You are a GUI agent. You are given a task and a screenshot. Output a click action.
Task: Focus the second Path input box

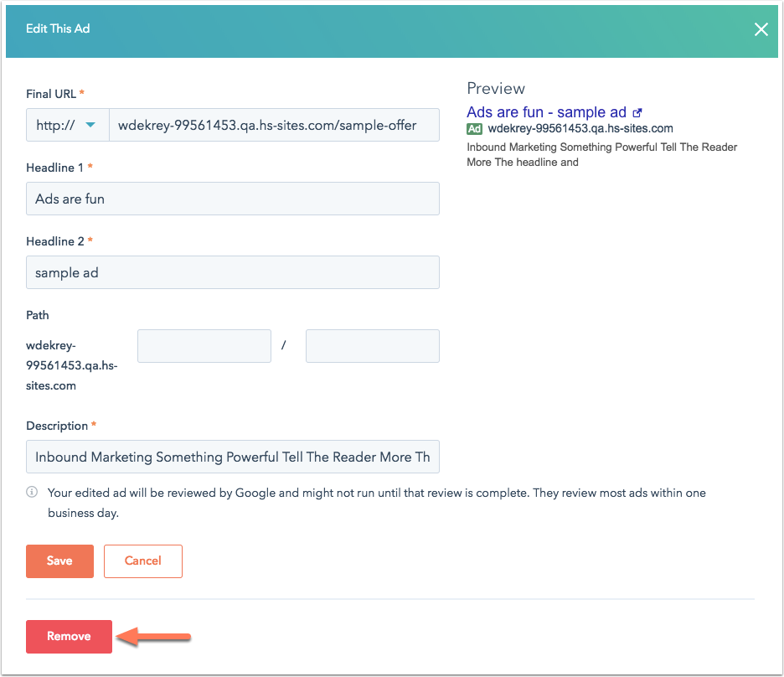[373, 346]
